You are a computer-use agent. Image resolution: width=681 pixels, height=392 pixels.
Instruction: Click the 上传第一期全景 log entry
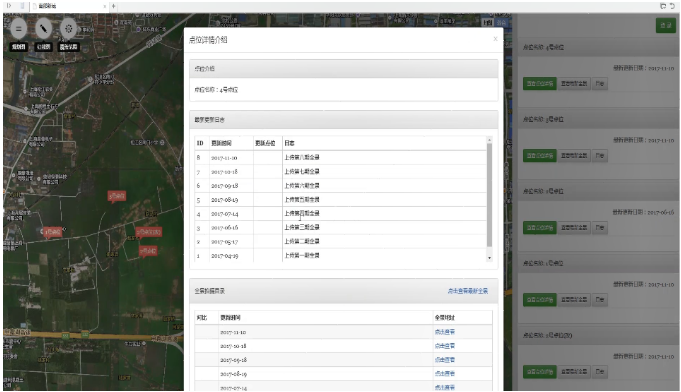[x=302, y=255]
